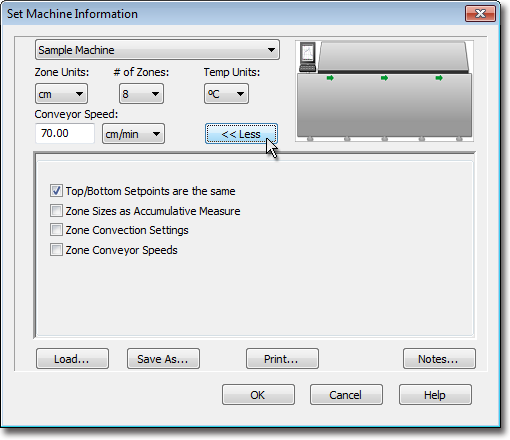Click the Load... button
Viewport: 510px width, 440px height.
tap(72, 359)
